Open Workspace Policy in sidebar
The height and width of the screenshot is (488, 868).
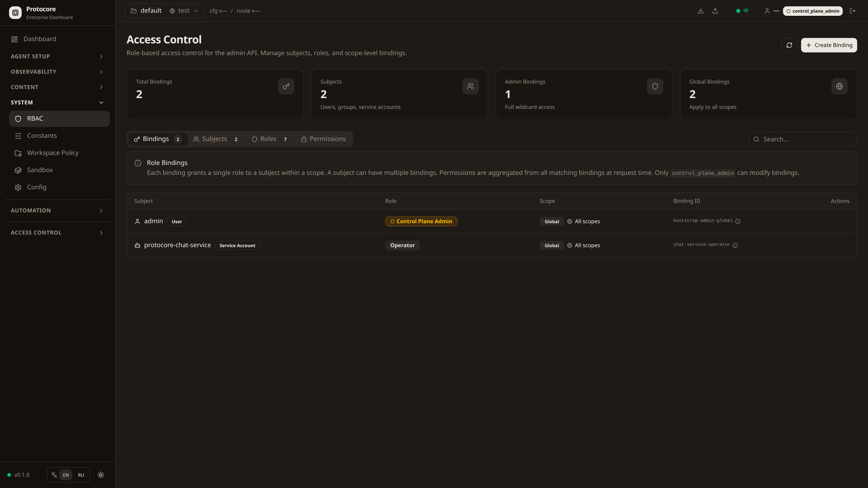click(53, 153)
